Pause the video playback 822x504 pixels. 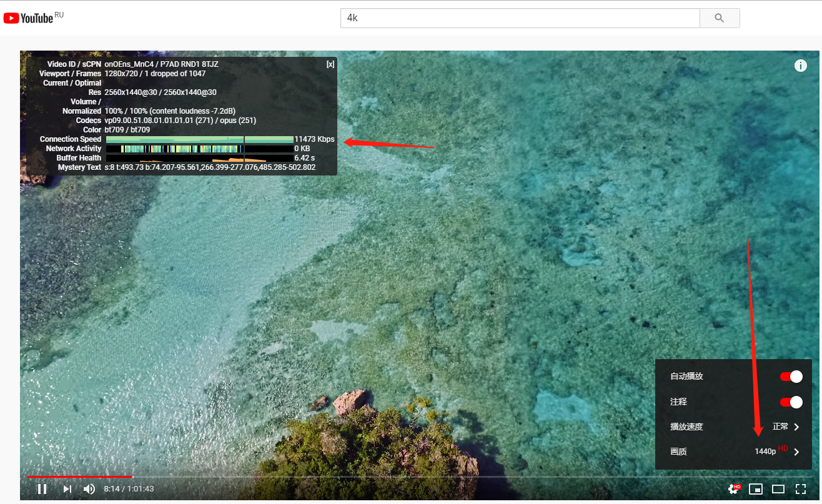[x=42, y=489]
